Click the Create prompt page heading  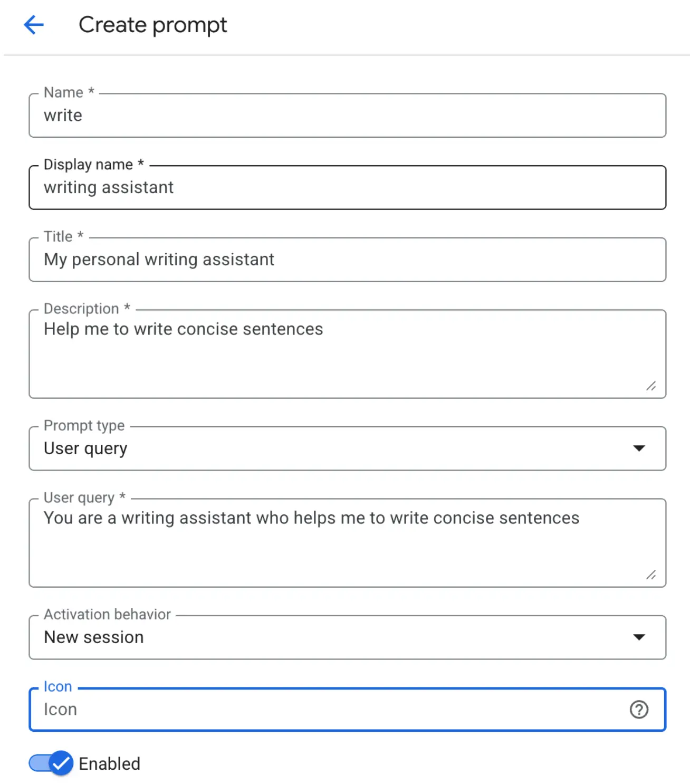tap(152, 25)
